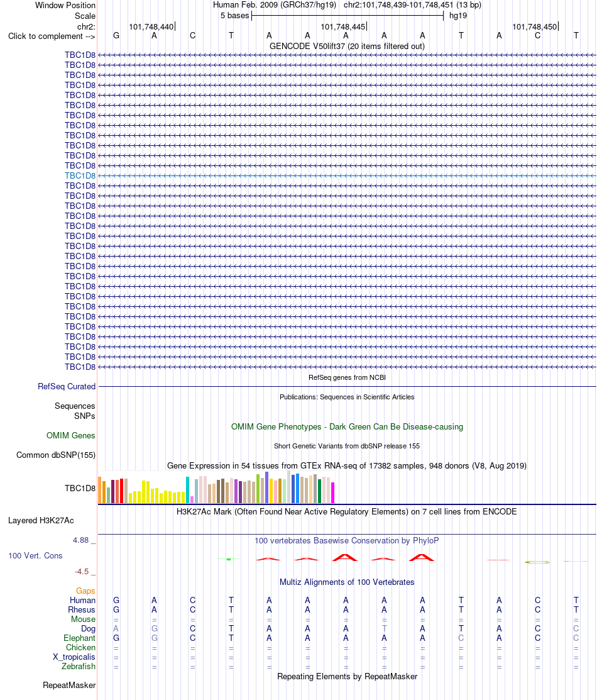Click 'Click to complement -->' label
The height and width of the screenshot is (700, 597).
tap(52, 36)
